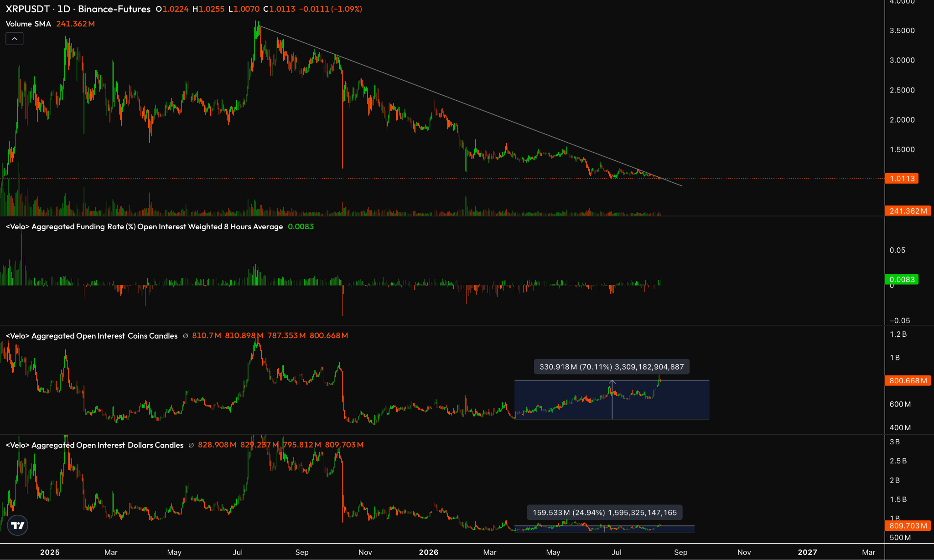Click the orange volume tag 241.362M on axis
934x560 pixels.
coord(908,211)
